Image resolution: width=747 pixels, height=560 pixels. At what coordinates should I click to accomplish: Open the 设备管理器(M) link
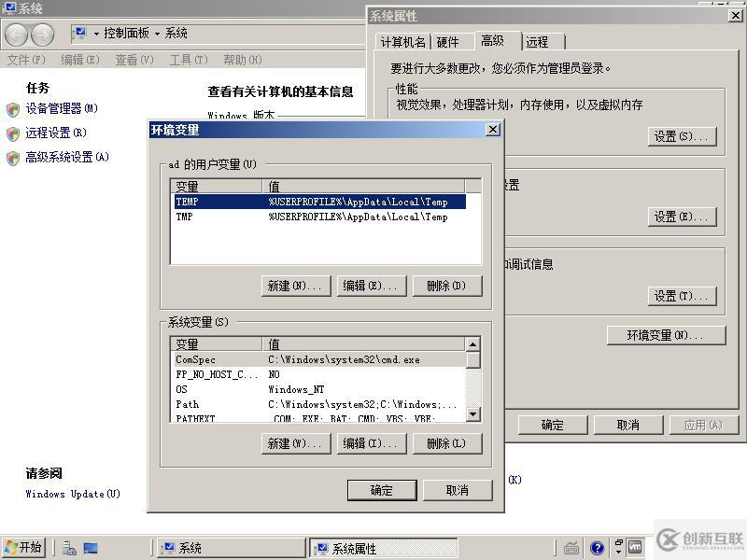62,108
